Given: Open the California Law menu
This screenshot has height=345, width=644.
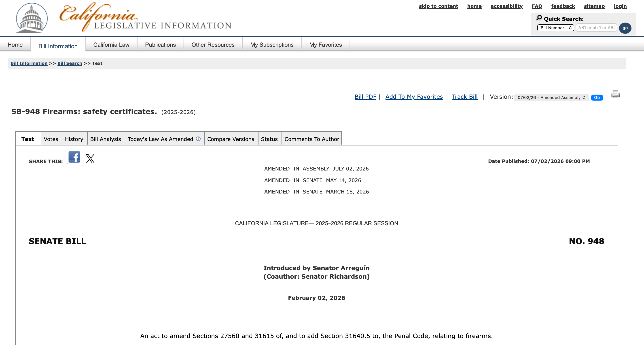Looking at the screenshot, I should tap(111, 44).
